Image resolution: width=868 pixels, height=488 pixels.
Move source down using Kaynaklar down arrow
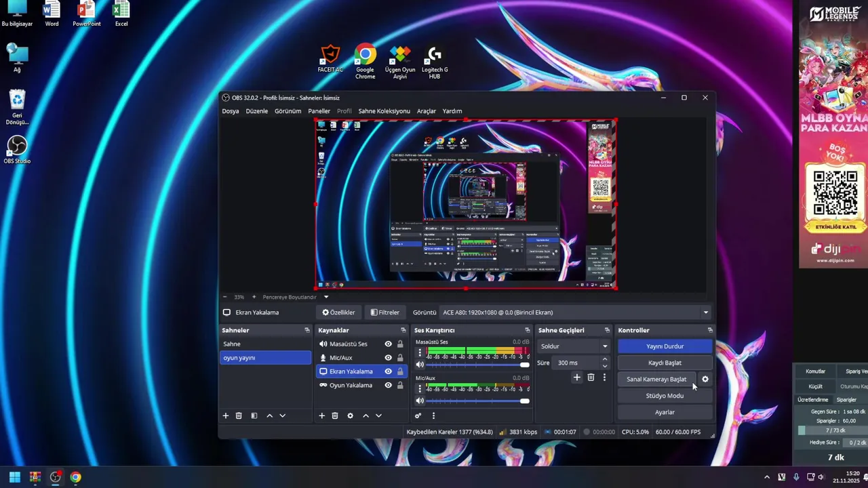pyautogui.click(x=378, y=415)
